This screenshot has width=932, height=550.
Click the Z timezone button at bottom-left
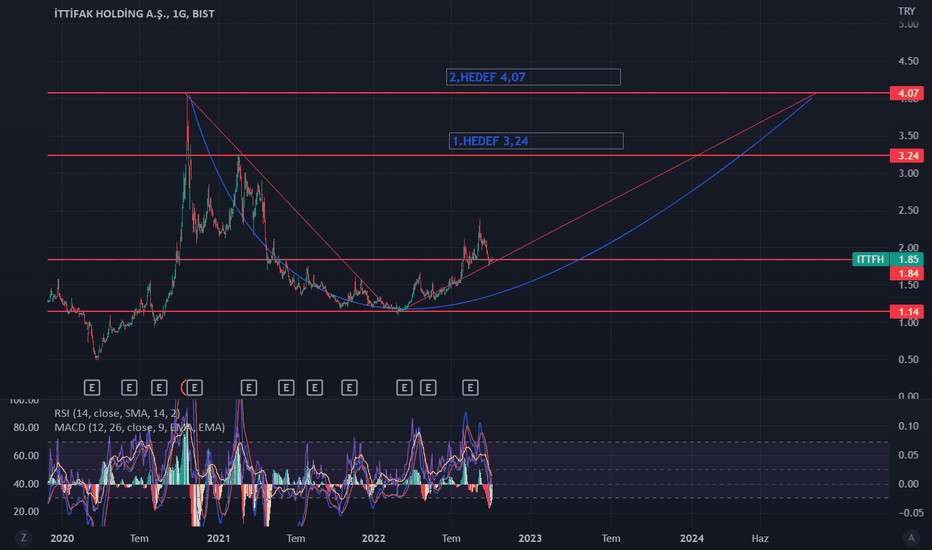click(x=23, y=538)
